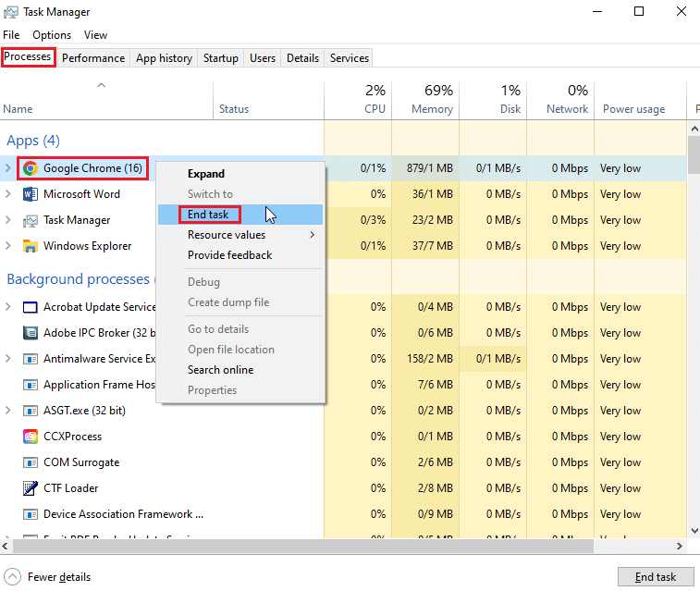The image size is (700, 591).
Task: Expand the Acrobat Update Service group
Action: click(8, 307)
